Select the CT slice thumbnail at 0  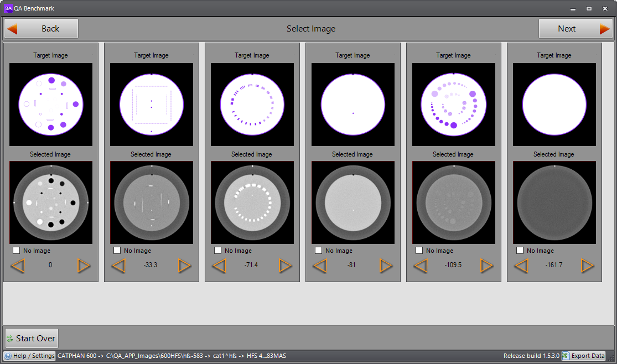[x=51, y=202]
